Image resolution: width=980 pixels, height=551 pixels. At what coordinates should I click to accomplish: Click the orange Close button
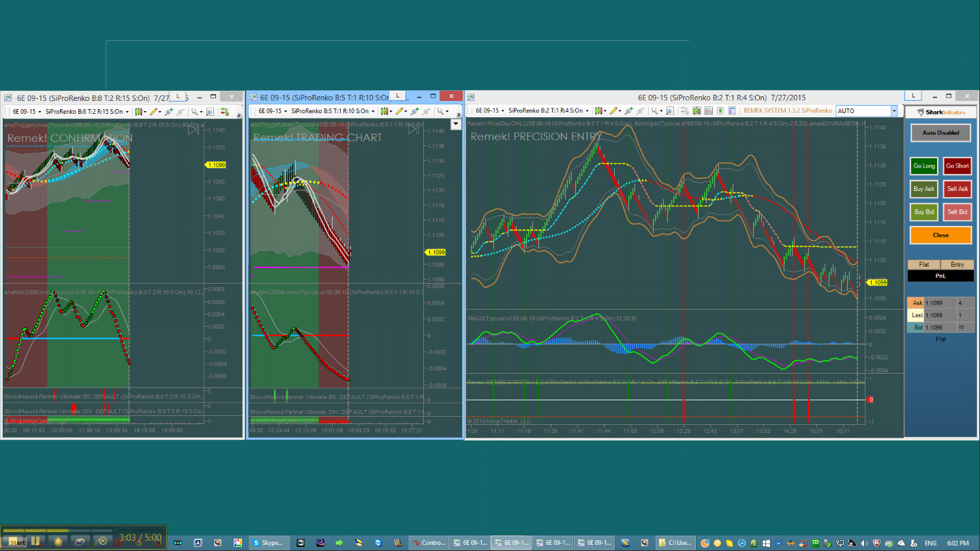940,235
